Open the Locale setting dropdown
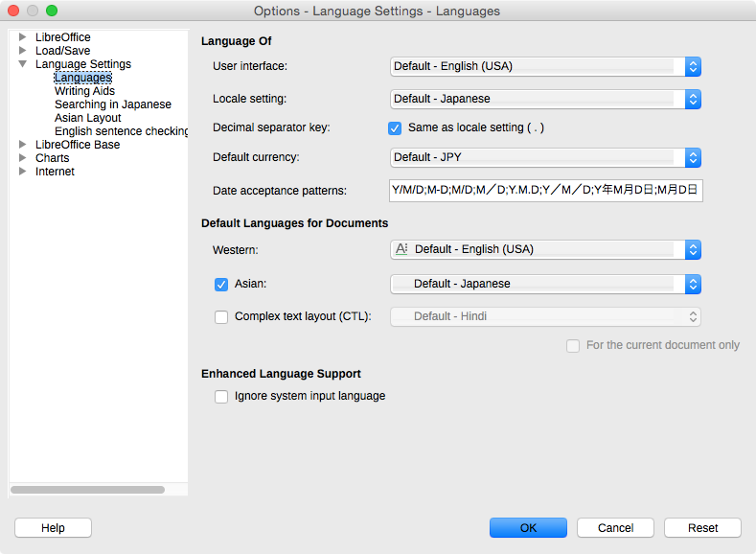756x554 pixels. pos(545,99)
